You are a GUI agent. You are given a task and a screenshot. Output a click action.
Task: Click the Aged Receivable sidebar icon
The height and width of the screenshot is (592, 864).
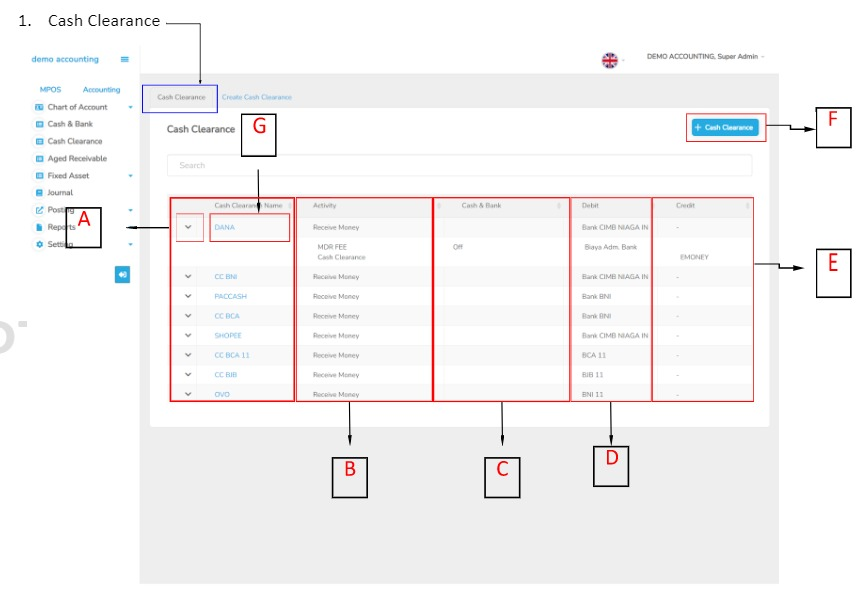[x=39, y=159]
